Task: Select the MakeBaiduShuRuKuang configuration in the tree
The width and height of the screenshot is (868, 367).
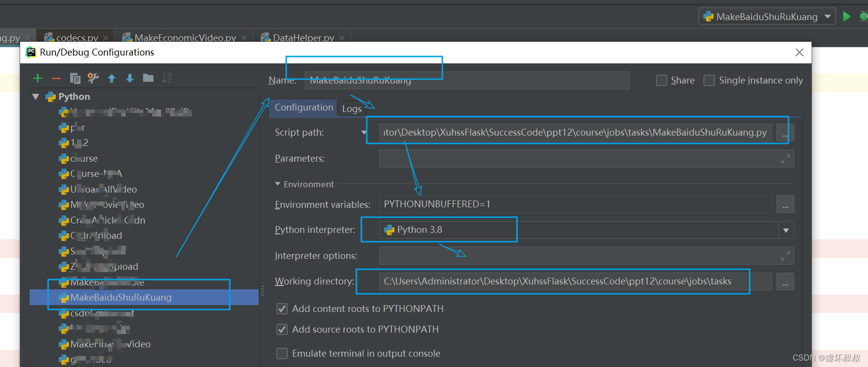Action: click(x=144, y=297)
